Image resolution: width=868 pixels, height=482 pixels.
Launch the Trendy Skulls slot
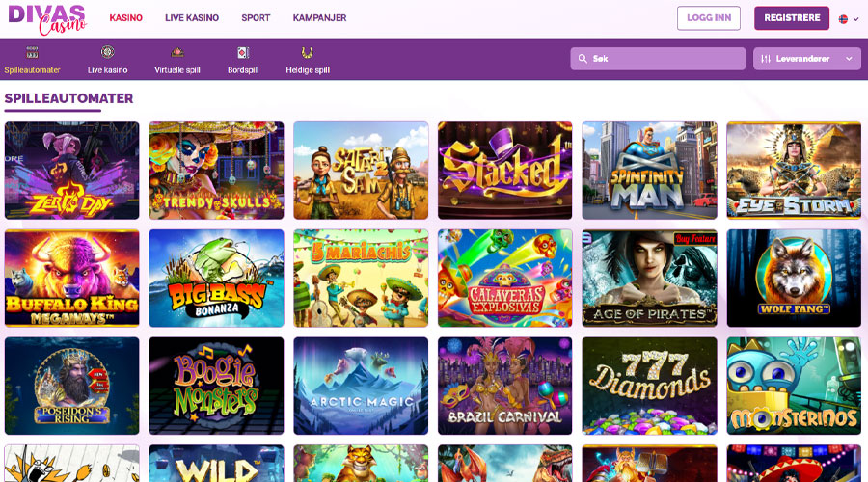[216, 171]
